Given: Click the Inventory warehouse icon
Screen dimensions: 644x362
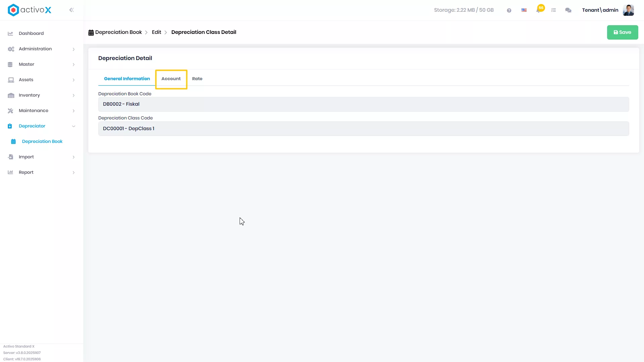Looking at the screenshot, I should (x=11, y=95).
